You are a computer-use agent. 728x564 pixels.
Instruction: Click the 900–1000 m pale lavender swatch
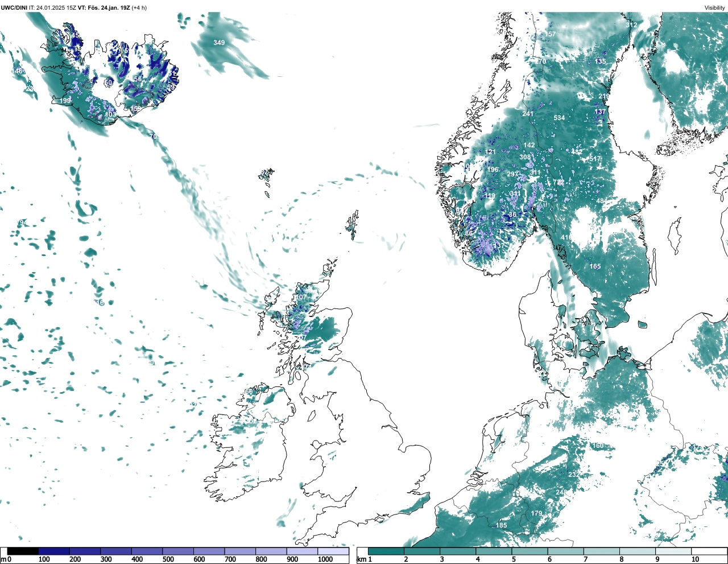point(302,551)
